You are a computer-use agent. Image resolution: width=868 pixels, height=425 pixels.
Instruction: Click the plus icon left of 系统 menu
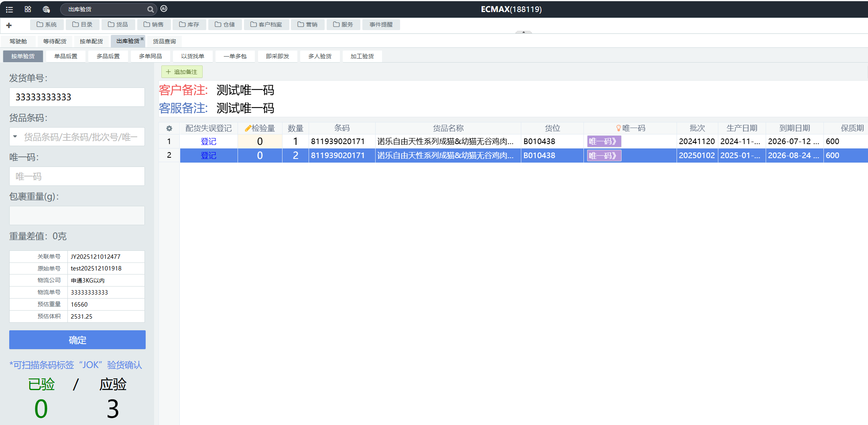9,25
